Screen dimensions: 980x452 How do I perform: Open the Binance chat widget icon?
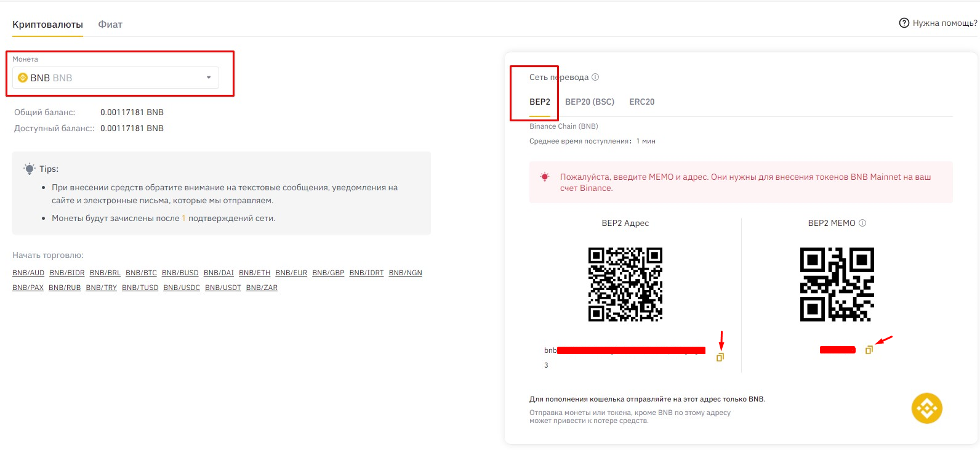926,408
